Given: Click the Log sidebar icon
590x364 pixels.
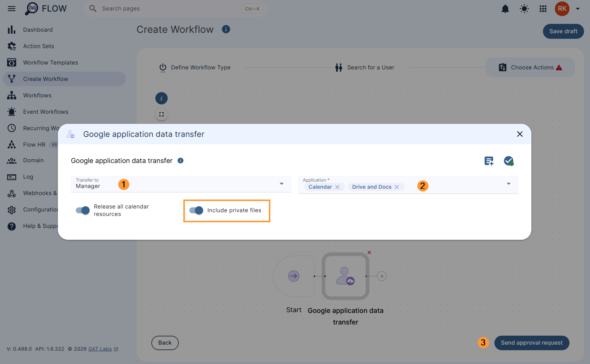Looking at the screenshot, I should (12, 177).
